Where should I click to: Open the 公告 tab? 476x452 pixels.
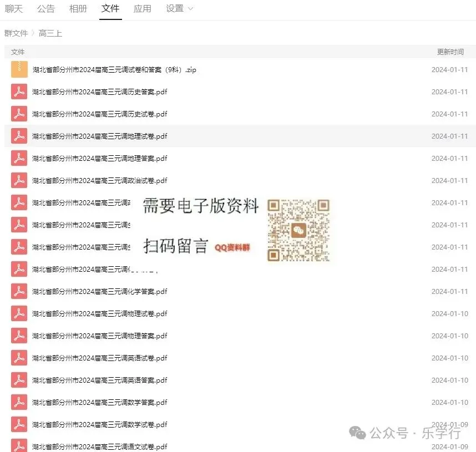pos(46,8)
